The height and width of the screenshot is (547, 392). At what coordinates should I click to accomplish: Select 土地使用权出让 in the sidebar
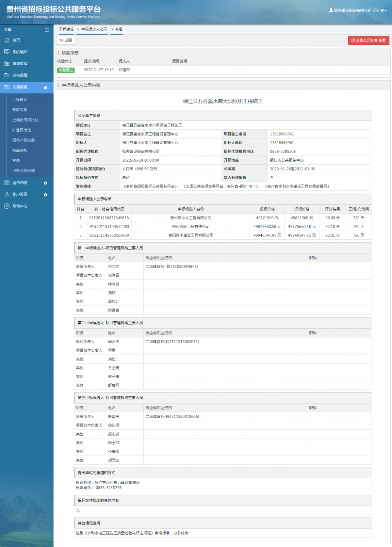[25, 120]
